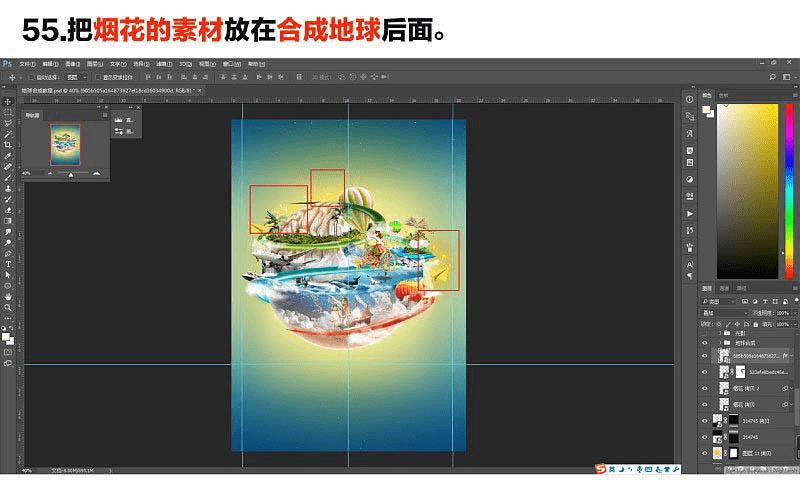Image resolution: width=800 pixels, height=480 pixels.
Task: Click the Navigator preview thumbnail
Action: pos(65,144)
